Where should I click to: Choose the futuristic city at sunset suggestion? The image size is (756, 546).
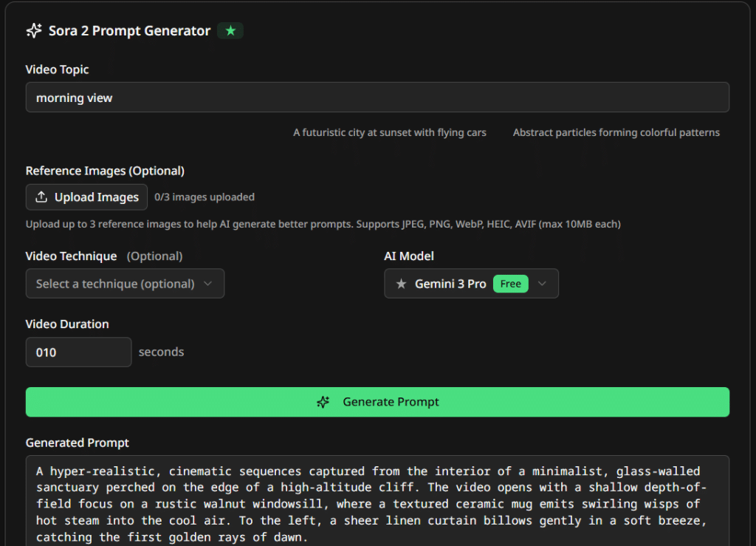(390, 133)
